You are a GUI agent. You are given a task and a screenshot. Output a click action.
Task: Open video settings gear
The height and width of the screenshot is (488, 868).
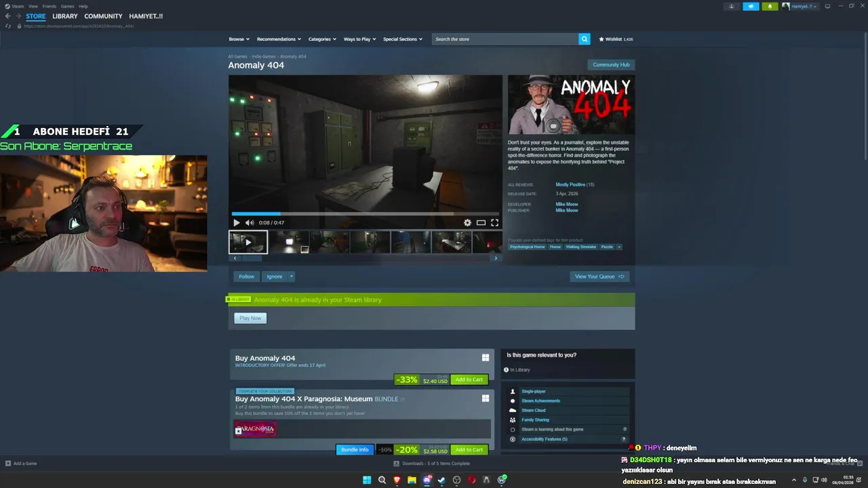click(467, 222)
